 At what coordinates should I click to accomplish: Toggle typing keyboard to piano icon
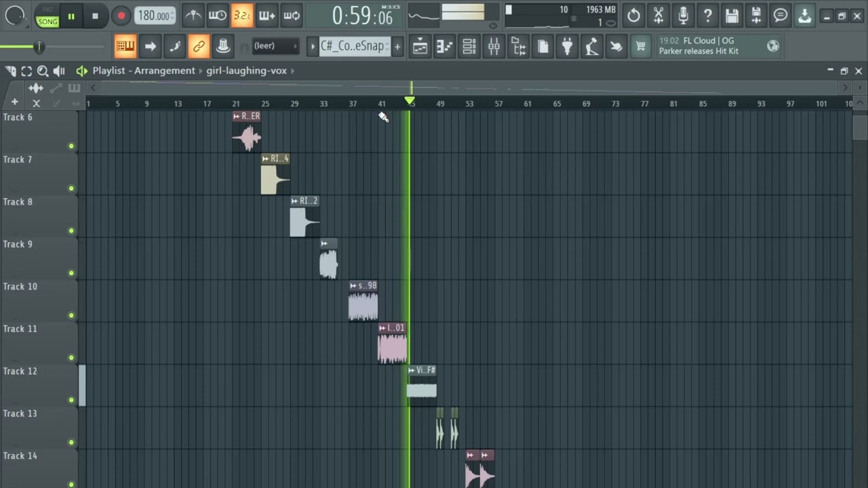(125, 46)
